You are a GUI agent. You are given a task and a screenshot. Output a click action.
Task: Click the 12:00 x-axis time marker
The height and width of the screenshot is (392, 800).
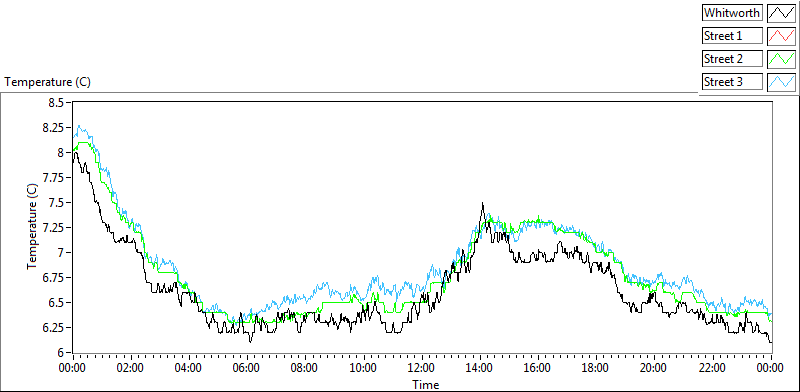click(x=422, y=368)
